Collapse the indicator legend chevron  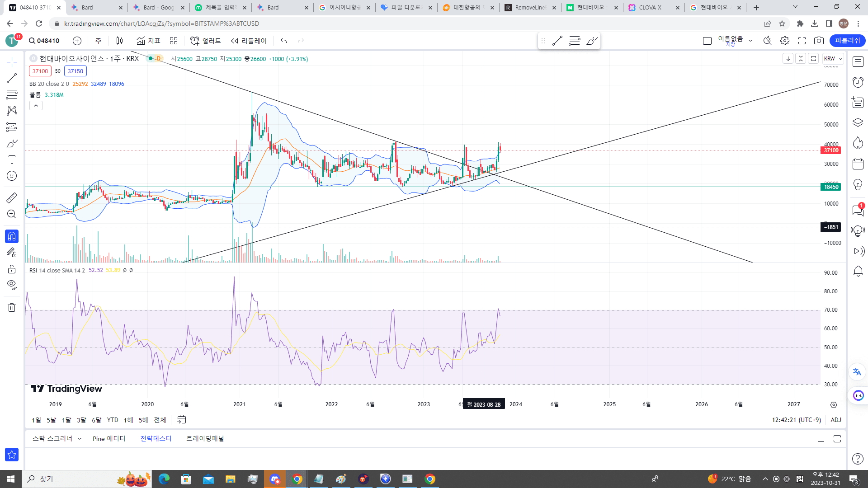36,106
